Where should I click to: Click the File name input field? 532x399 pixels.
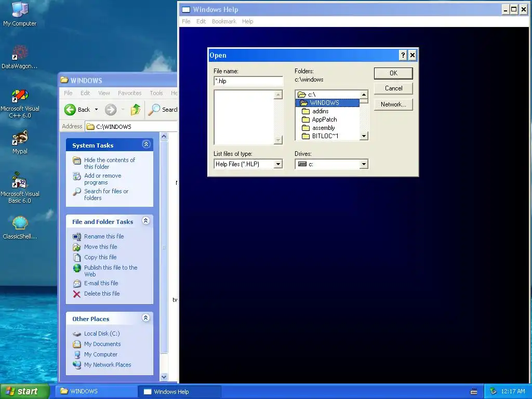[x=248, y=81]
